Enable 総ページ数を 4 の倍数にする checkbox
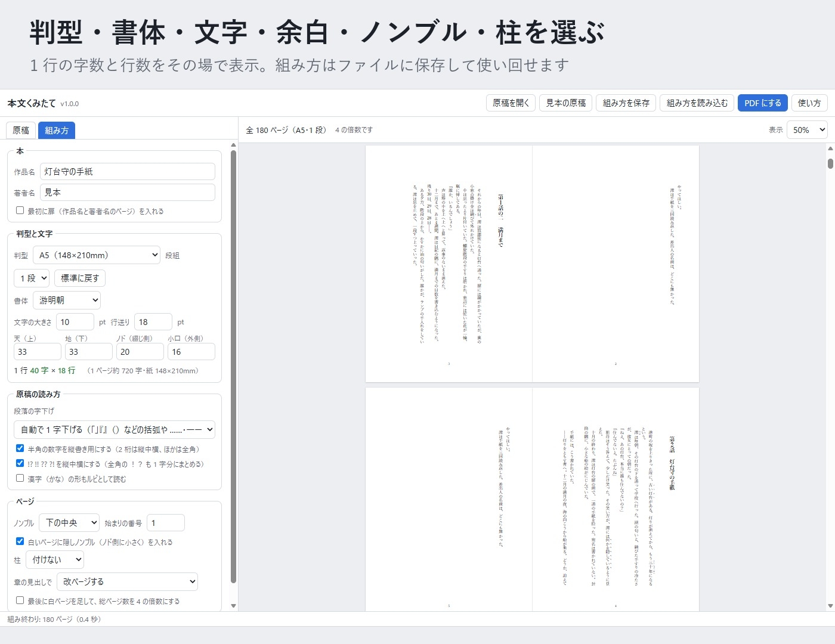Viewport: 835px width, 644px height. 20,600
